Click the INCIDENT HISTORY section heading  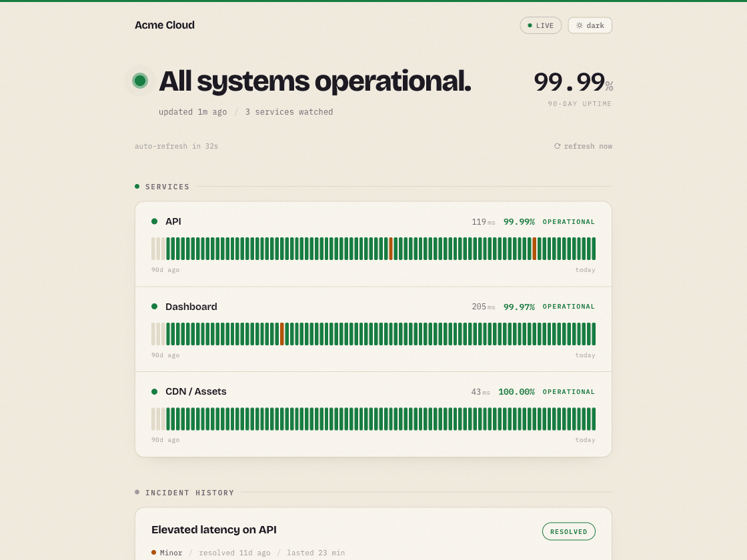coord(189,493)
